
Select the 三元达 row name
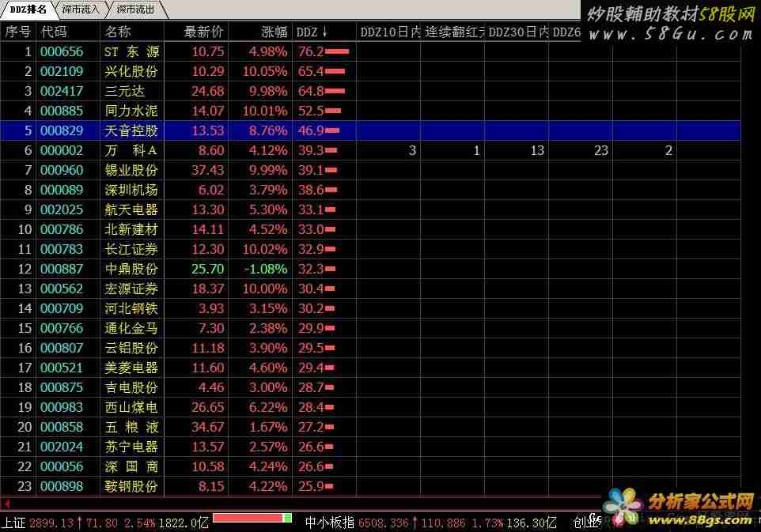click(124, 91)
